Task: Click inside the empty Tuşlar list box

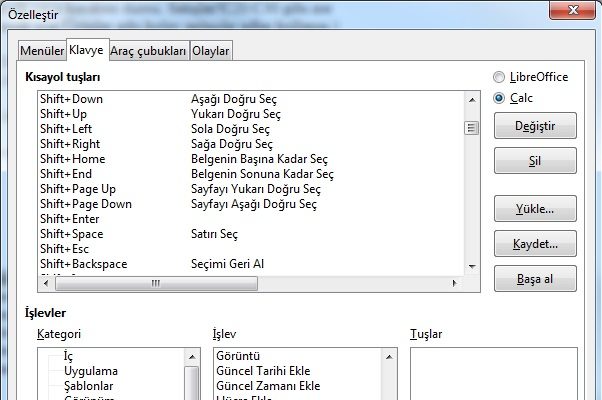Action: tap(493, 372)
